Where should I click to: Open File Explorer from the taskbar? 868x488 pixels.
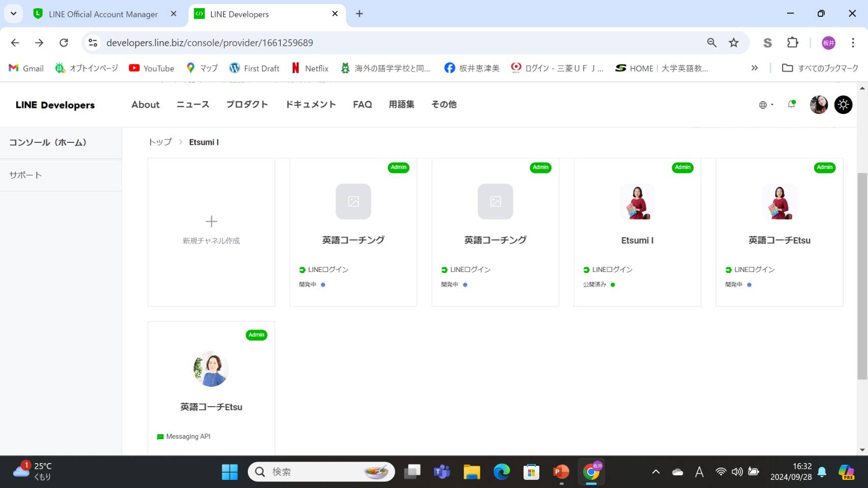tap(472, 472)
